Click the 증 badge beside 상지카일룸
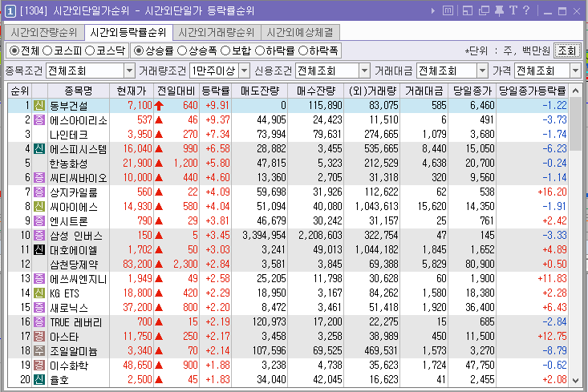The height and width of the screenshot is (392, 588). click(x=39, y=192)
